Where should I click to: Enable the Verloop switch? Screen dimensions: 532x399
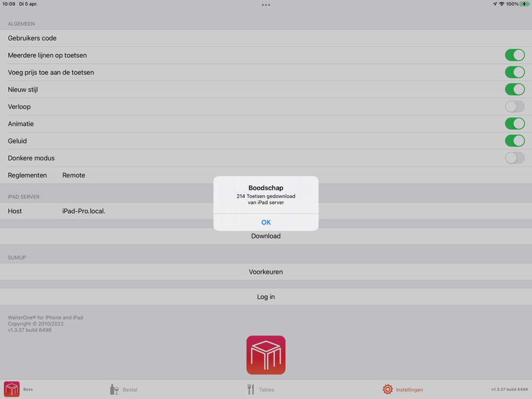coord(514,106)
